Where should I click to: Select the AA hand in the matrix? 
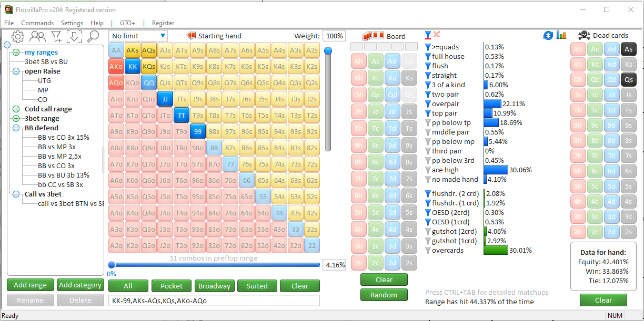point(116,50)
